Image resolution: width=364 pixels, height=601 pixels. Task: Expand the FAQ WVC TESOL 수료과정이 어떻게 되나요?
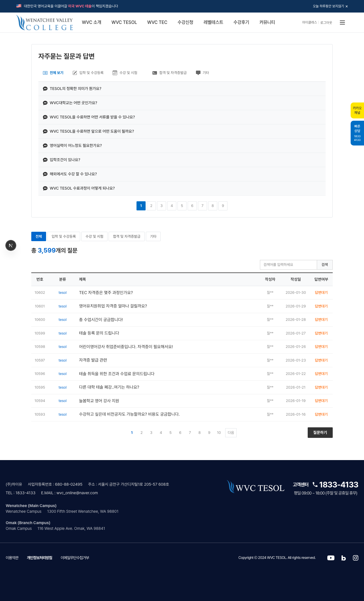point(182,188)
